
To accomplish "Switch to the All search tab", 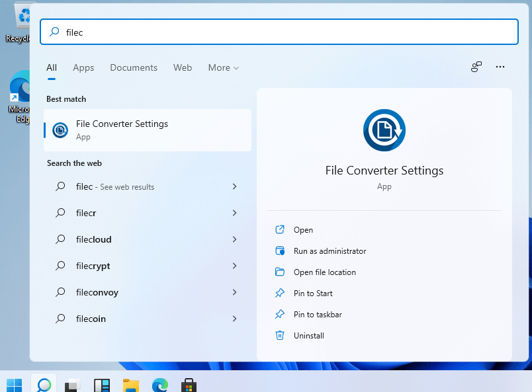I will 52,68.
